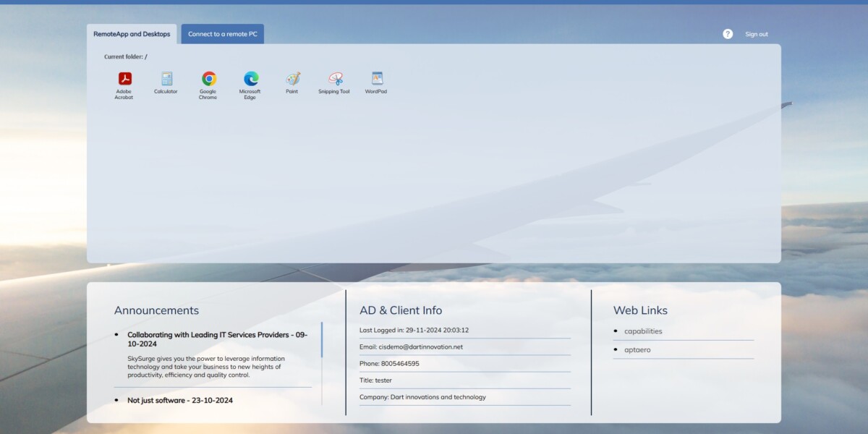868x434 pixels.
Task: Click the email cisdemo@dartinnovation.net field
Action: click(411, 346)
